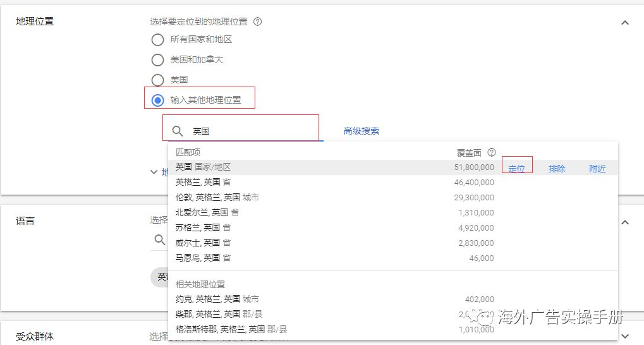Collapse the 地理位置 section chevron
Screen dimensions: 644x345
624,23
